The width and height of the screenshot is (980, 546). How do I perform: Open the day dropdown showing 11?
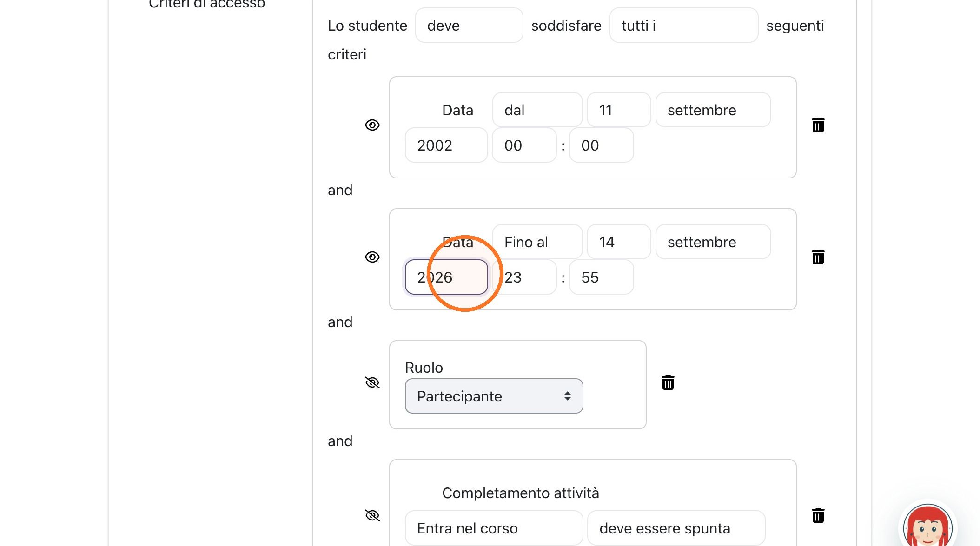(x=619, y=110)
